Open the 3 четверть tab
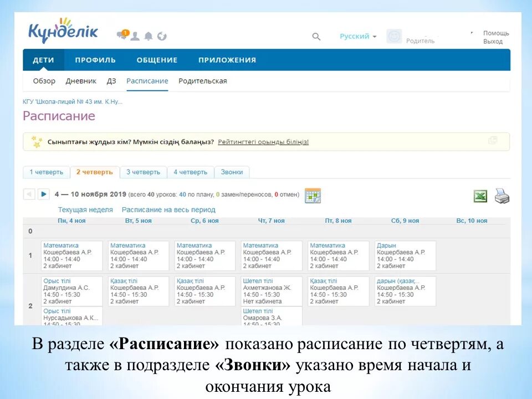Image resolution: width=532 pixels, height=399 pixels. (144, 172)
